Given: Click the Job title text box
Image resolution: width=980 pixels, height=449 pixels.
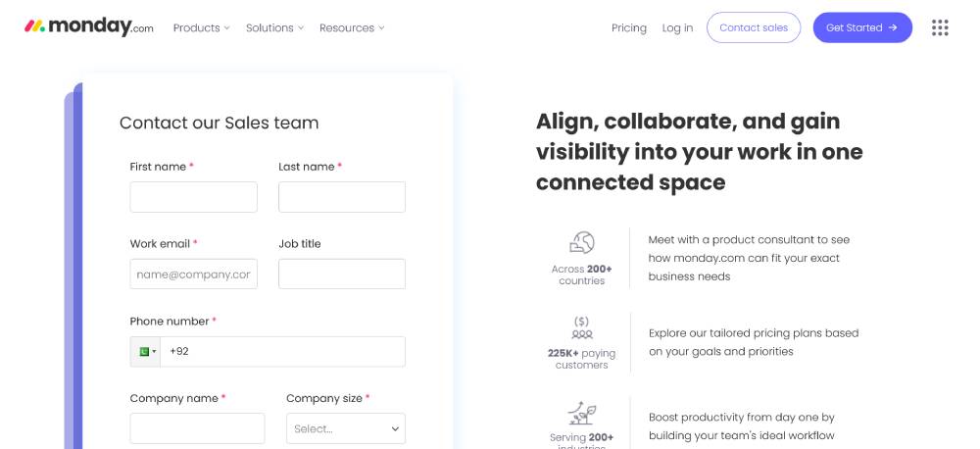Looking at the screenshot, I should (x=341, y=274).
